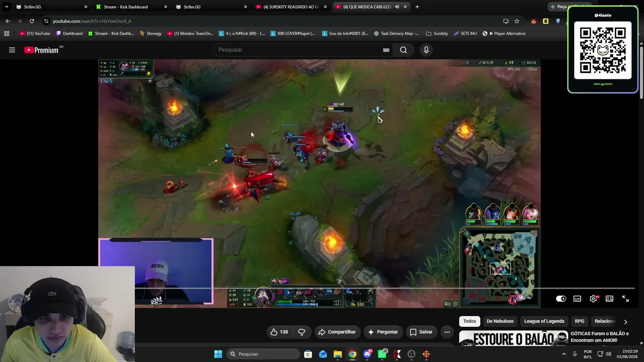Click the Chrome address bar URL
Screen dimensions: 644x362
(x=92, y=21)
